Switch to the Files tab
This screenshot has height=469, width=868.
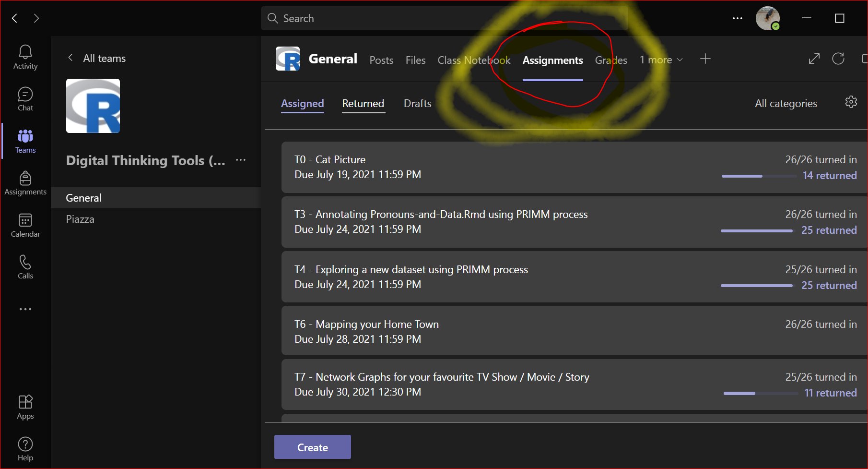[x=415, y=60]
